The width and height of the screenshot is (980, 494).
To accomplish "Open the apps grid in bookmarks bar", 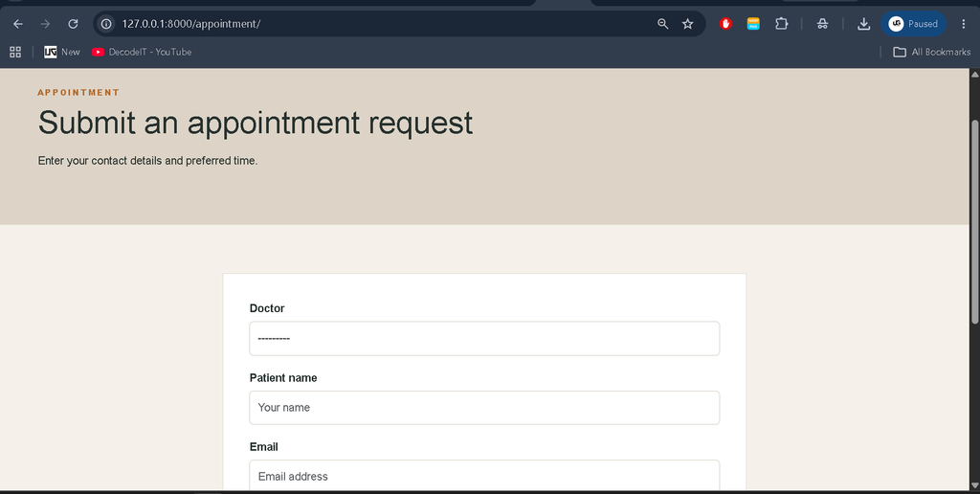I will pos(15,52).
